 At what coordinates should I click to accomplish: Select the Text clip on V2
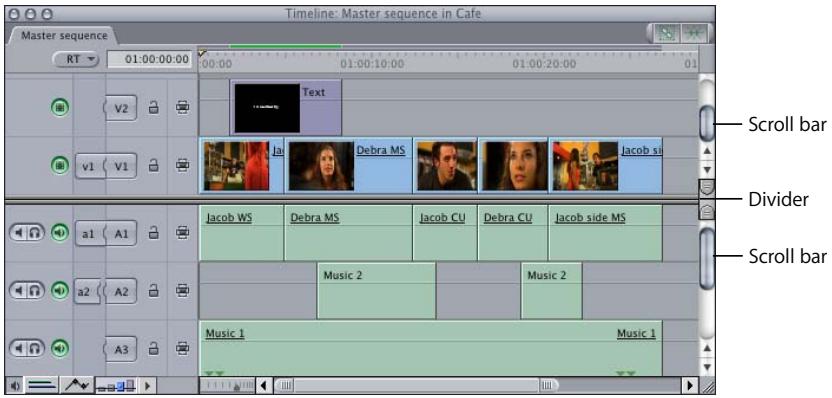pos(285,108)
